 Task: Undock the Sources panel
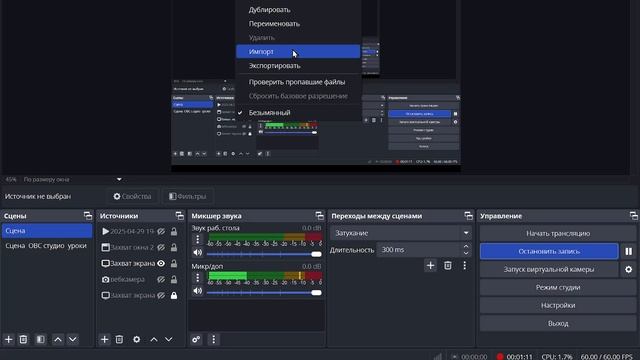pyautogui.click(x=180, y=216)
